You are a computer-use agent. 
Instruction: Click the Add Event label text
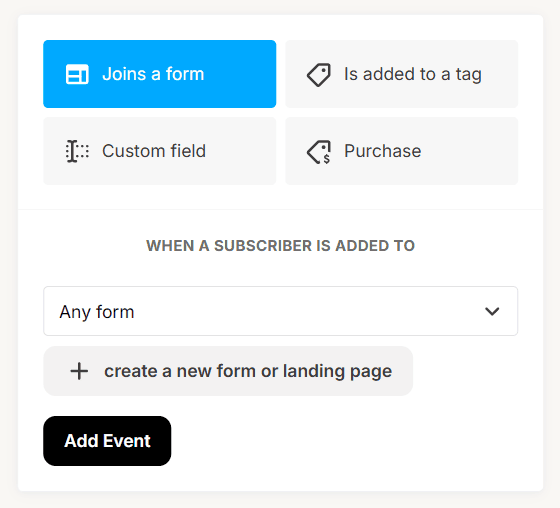point(107,441)
